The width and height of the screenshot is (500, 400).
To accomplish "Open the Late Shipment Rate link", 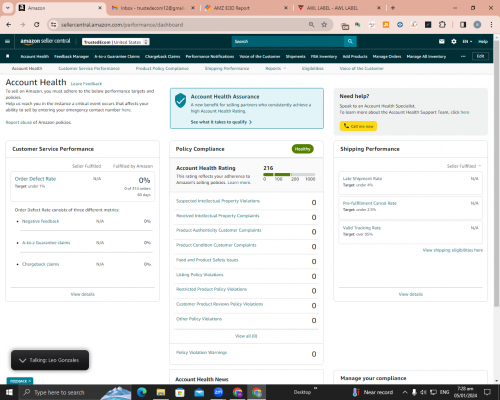I will tap(362, 179).
